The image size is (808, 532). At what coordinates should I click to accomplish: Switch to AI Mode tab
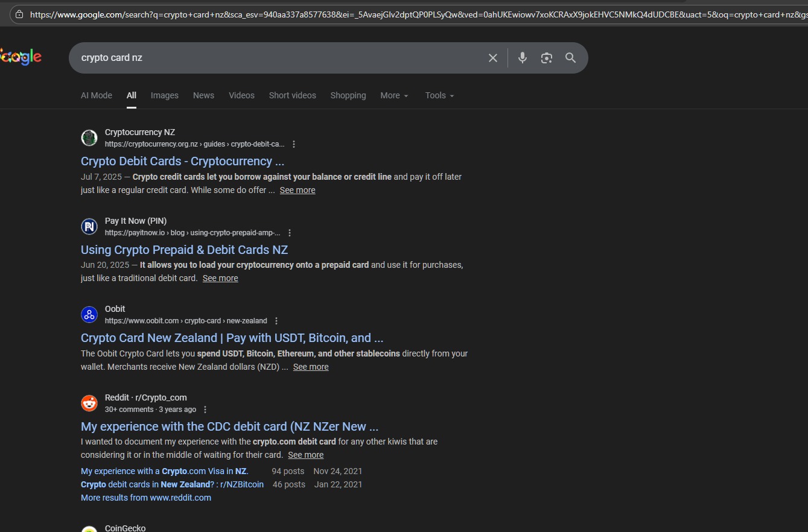97,95
